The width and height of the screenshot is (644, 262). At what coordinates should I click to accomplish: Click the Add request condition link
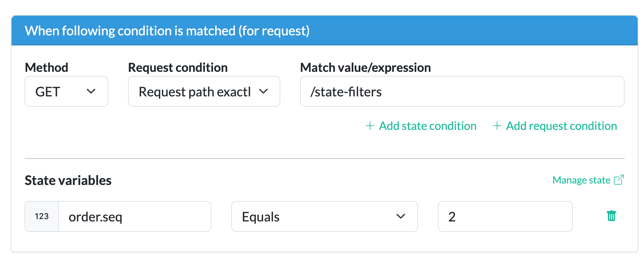[x=561, y=126]
